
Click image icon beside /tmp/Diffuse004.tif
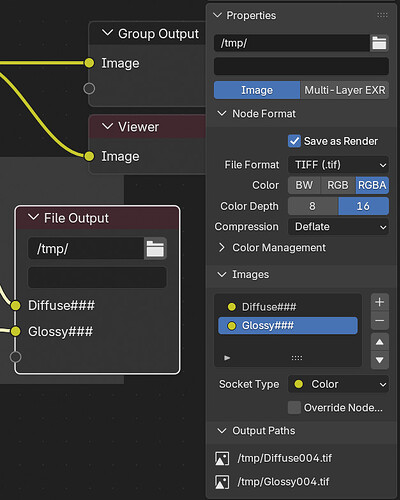[222, 458]
